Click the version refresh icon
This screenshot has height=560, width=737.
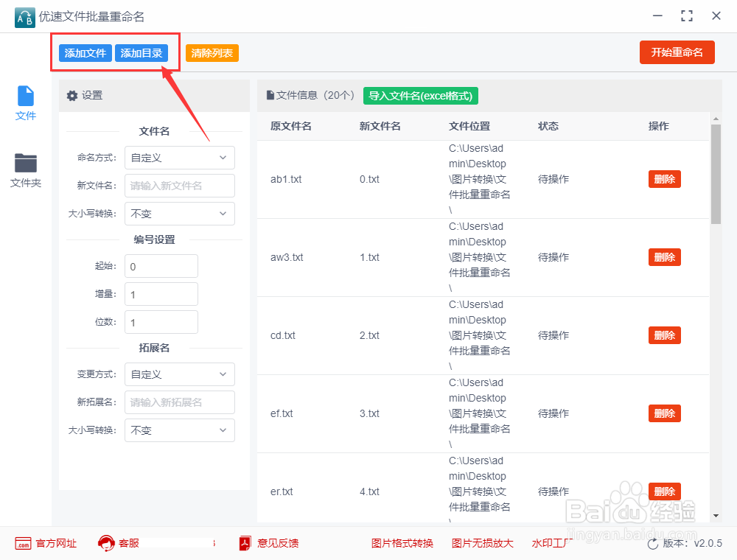tap(653, 544)
